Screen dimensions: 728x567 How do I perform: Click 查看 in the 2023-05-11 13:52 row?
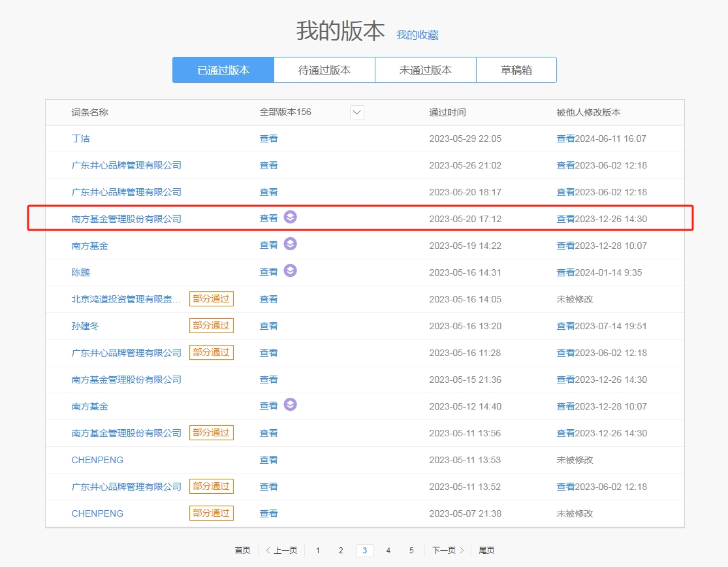click(x=268, y=487)
